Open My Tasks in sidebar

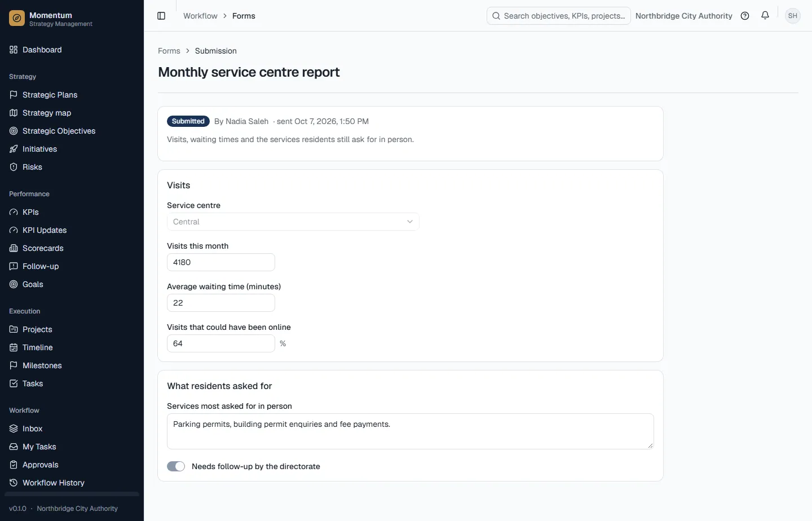pos(72,447)
